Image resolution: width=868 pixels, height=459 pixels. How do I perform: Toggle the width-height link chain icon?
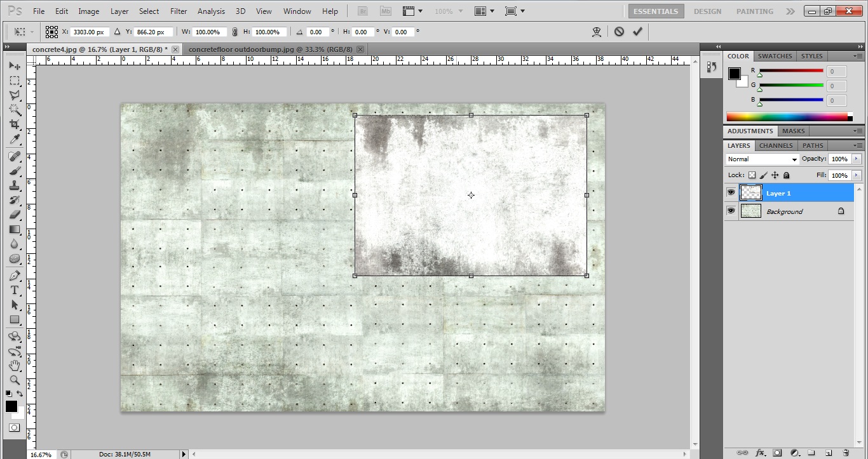point(234,32)
